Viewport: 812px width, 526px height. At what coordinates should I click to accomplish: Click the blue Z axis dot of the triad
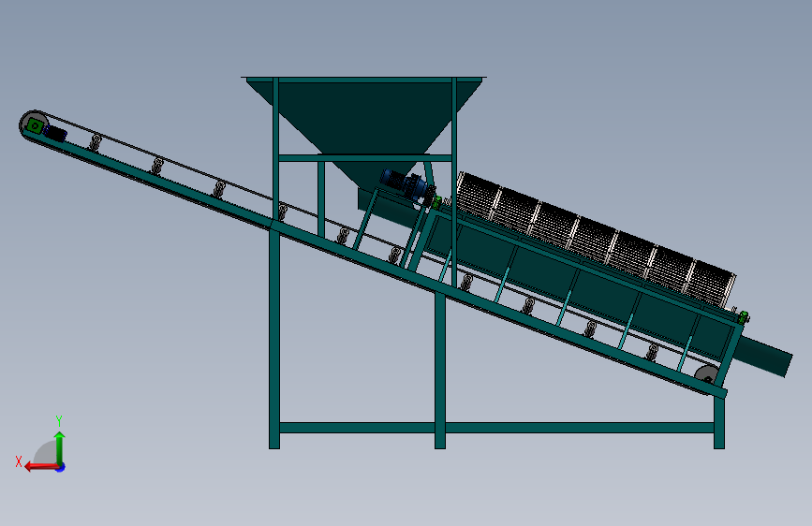pos(61,467)
